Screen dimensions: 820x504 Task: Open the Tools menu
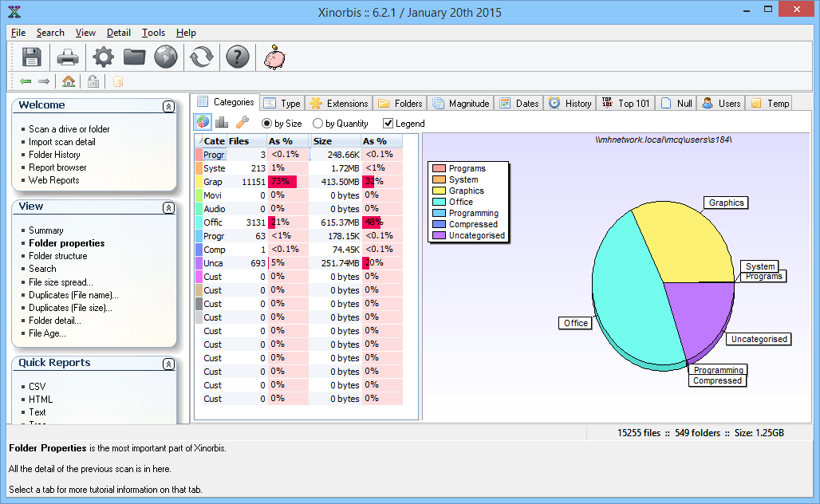(x=153, y=33)
